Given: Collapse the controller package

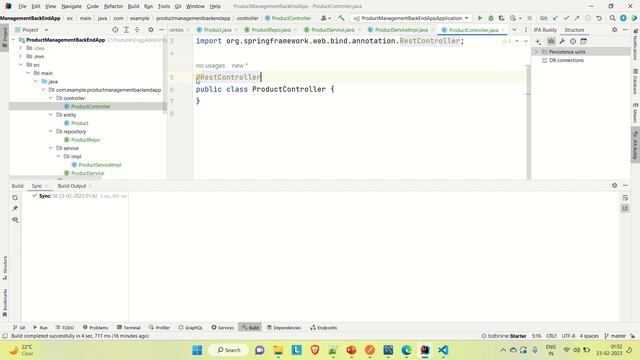Looking at the screenshot, I should point(51,98).
